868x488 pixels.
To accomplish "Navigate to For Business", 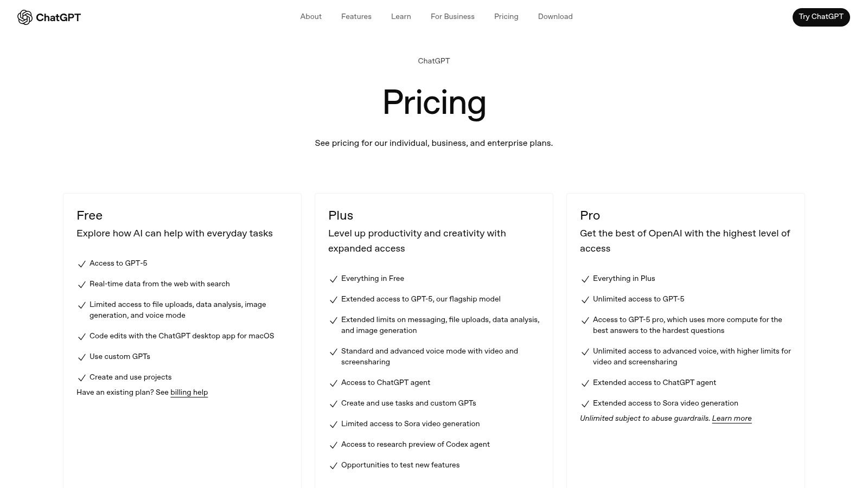I will coord(452,17).
